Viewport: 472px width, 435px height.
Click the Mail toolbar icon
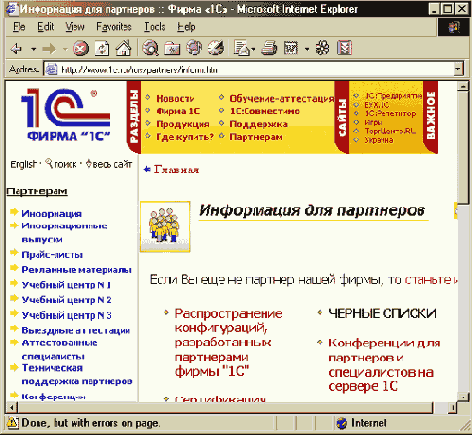[242, 48]
